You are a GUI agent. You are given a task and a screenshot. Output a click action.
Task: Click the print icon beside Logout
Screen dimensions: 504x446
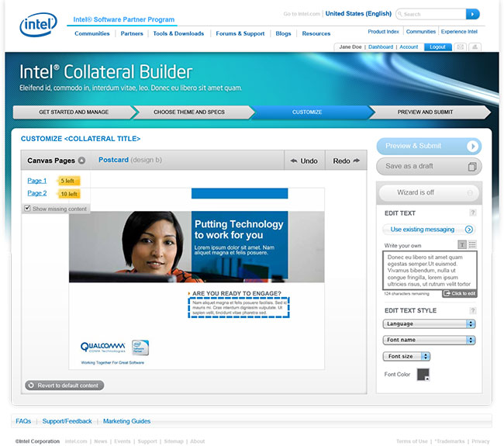tap(475, 47)
